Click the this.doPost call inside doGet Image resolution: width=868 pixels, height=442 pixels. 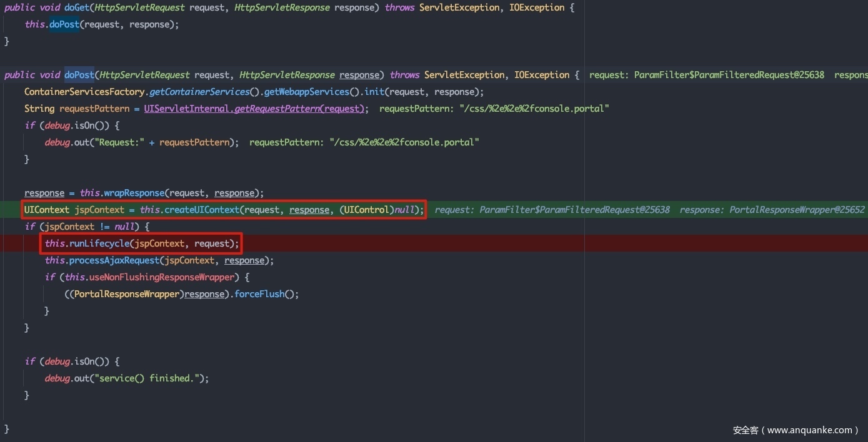[x=64, y=24]
